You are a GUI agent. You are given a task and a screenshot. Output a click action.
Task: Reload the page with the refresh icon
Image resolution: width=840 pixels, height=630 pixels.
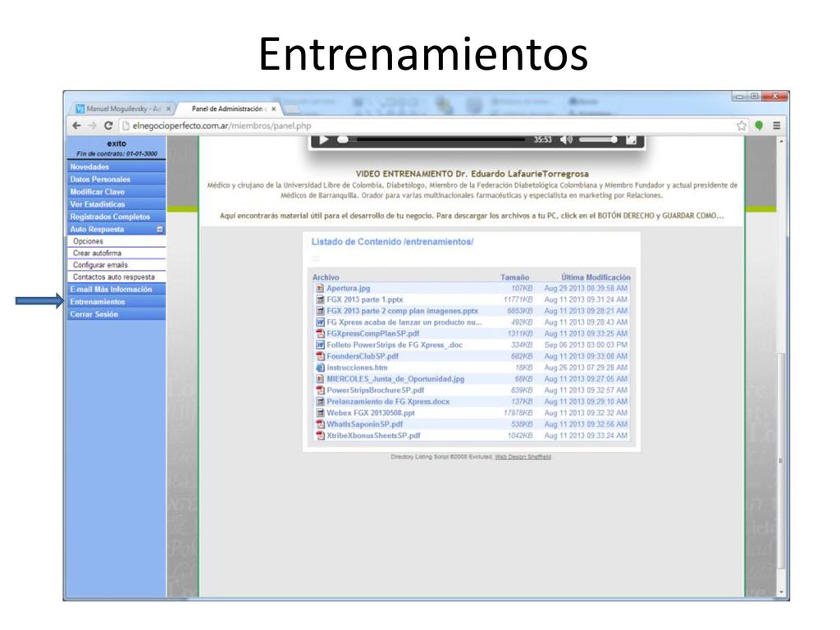tap(108, 126)
